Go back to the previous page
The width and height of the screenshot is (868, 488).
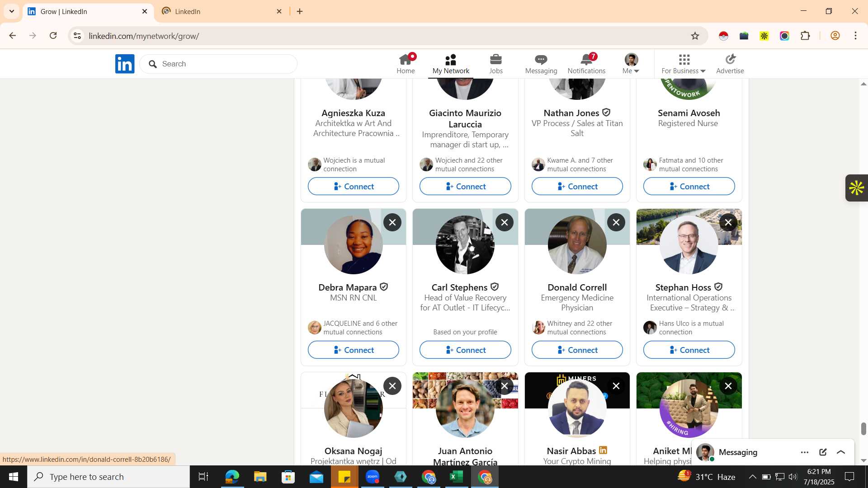(13, 36)
